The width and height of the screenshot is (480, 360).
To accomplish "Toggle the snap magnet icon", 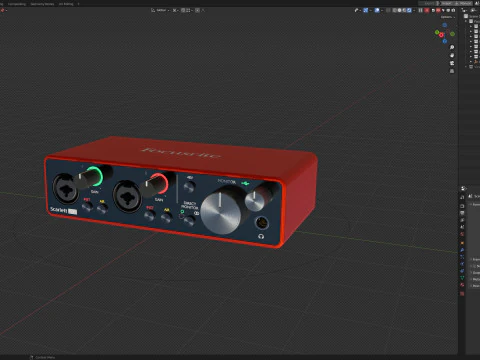I will [x=183, y=10].
